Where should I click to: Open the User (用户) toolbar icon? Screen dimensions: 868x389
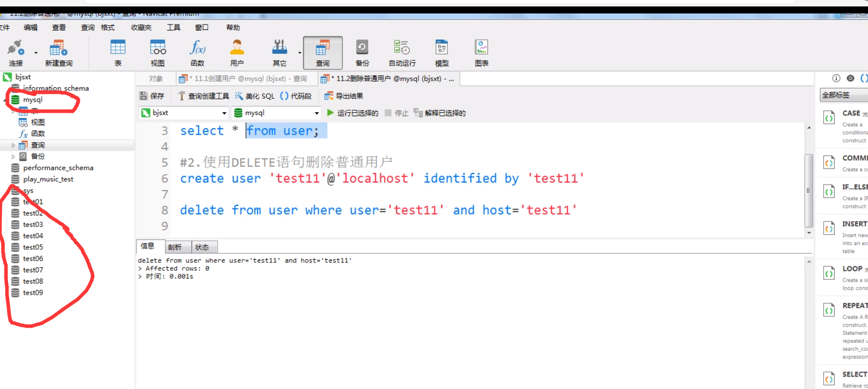[x=237, y=53]
